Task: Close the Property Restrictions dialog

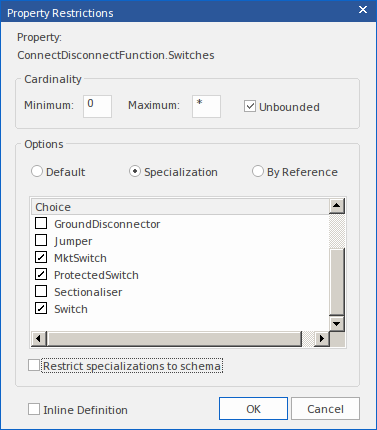Action: (x=363, y=10)
